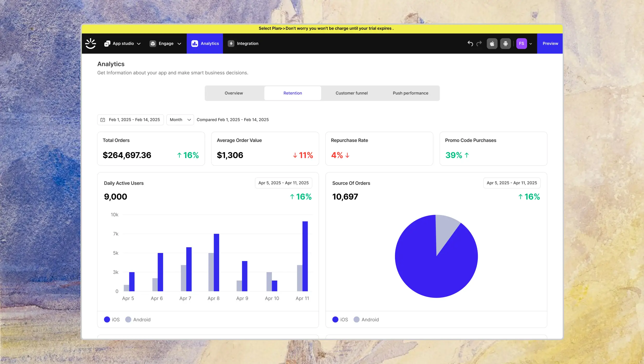644x364 pixels.
Task: Open the Month period dropdown
Action: pos(180,120)
